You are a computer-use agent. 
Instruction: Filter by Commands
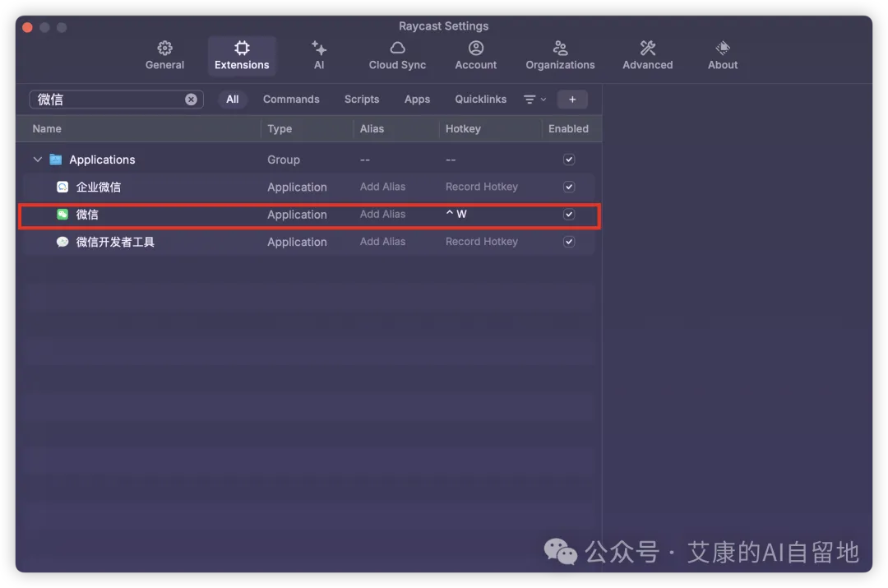tap(291, 100)
